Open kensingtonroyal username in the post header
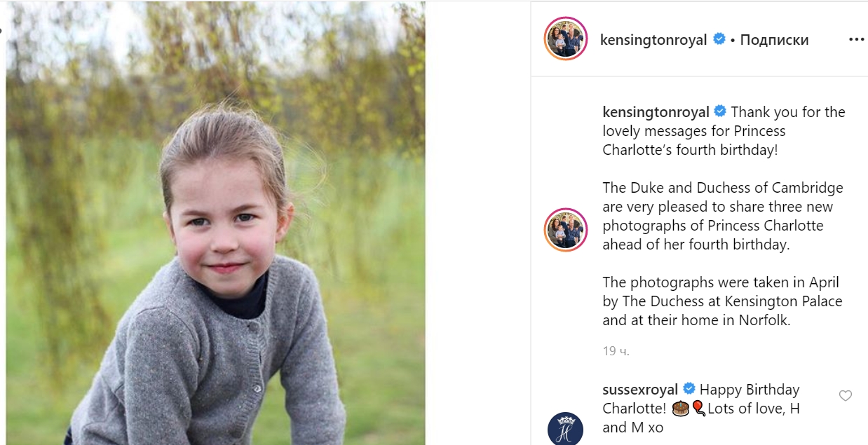The image size is (868, 445). (x=653, y=40)
